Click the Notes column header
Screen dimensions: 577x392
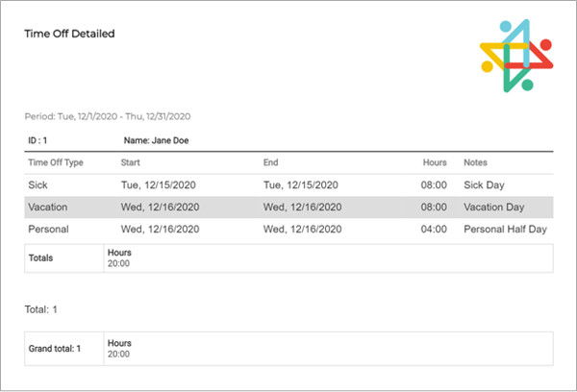[475, 162]
